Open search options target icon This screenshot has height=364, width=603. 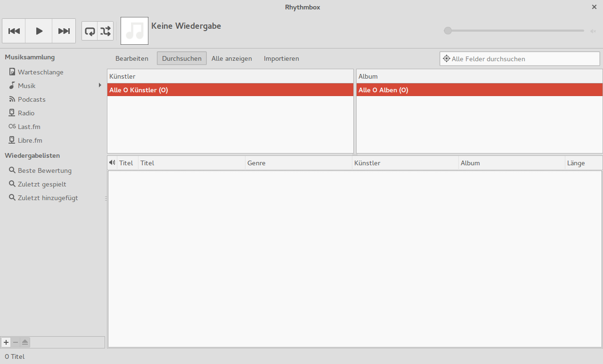point(447,59)
